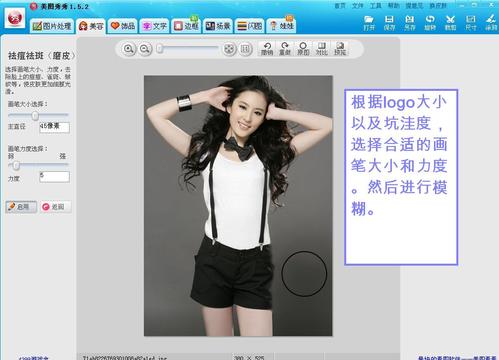Click the 撤销 undo icon
The width and height of the screenshot is (499, 360).
(267, 48)
